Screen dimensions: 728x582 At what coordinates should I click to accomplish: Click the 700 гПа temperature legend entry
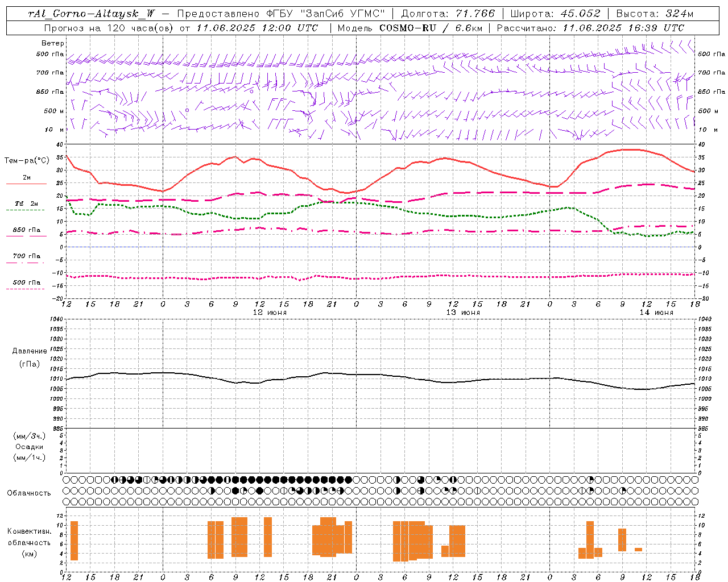27,256
